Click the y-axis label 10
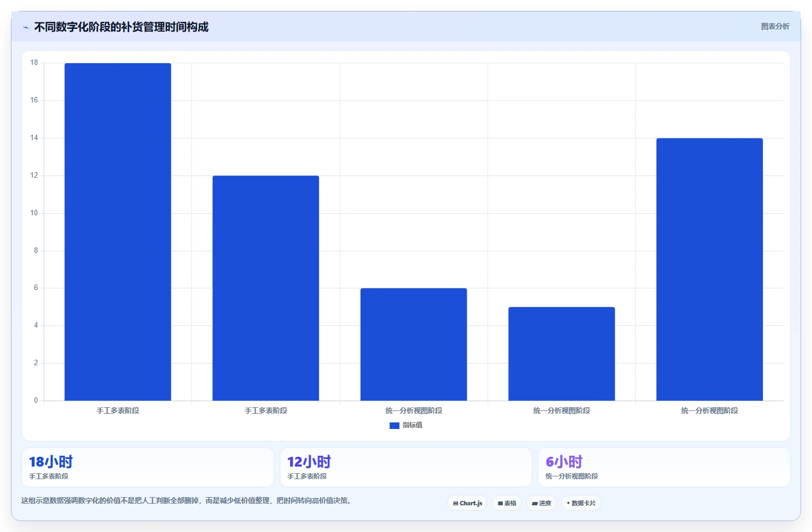Screen dimensions: 812x532 pos(34,213)
